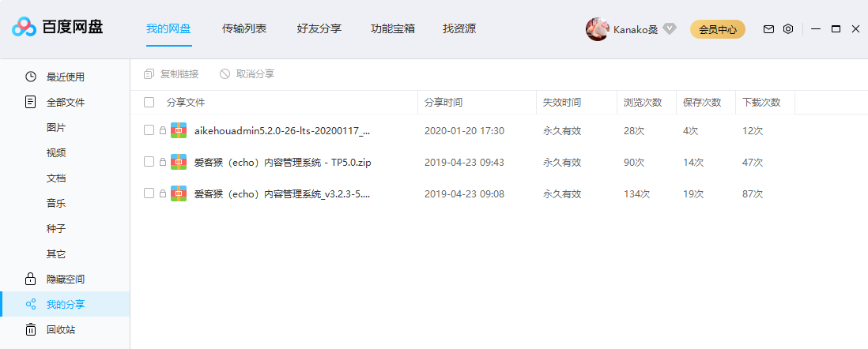Select 最近使用 in the sidebar

pyautogui.click(x=66, y=77)
